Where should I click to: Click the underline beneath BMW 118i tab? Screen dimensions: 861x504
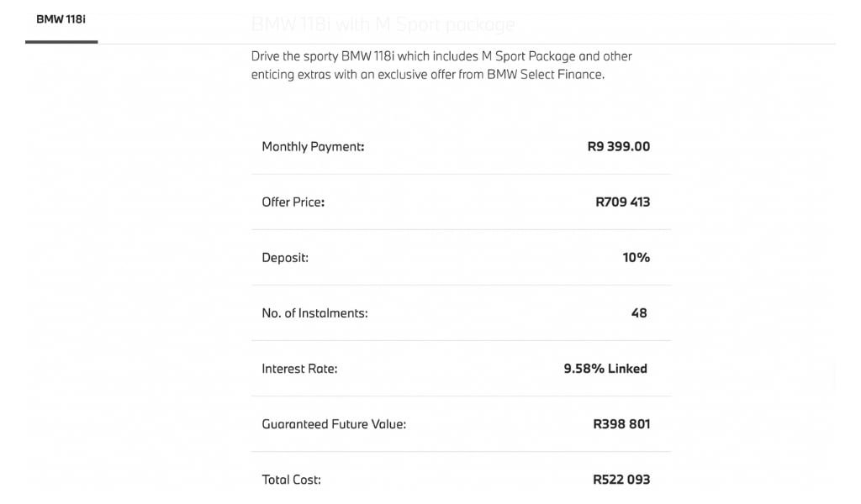tap(61, 42)
